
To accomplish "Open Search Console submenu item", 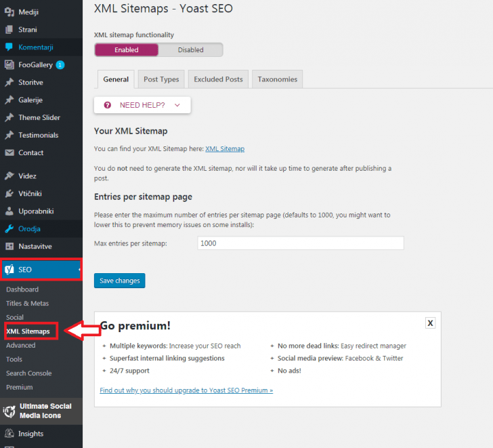I will pyautogui.click(x=29, y=373).
